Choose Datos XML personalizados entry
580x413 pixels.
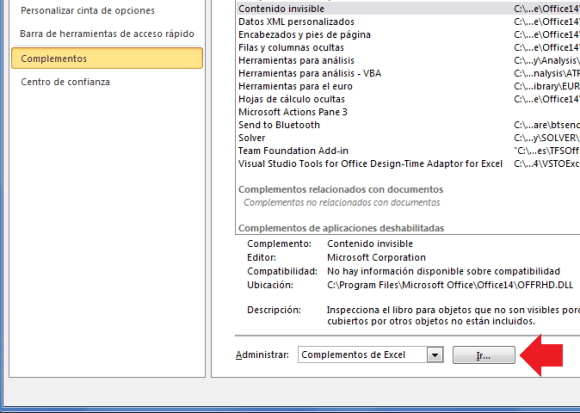click(408, 21)
